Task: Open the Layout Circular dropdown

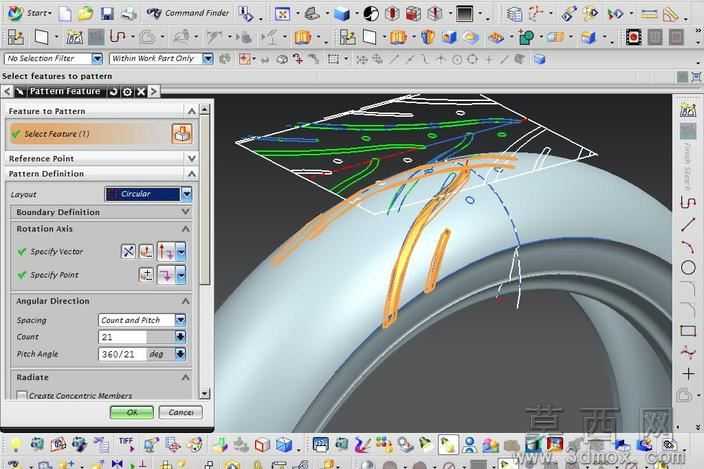Action: coord(186,194)
